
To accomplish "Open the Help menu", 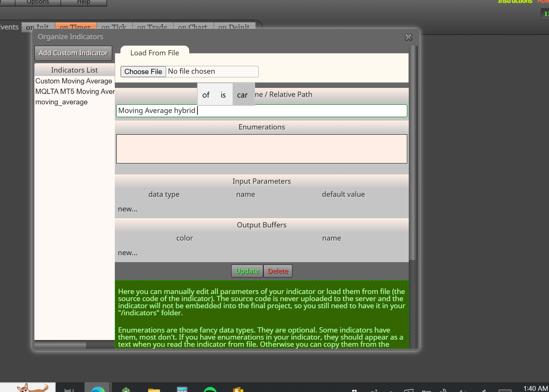I will coord(83,2).
